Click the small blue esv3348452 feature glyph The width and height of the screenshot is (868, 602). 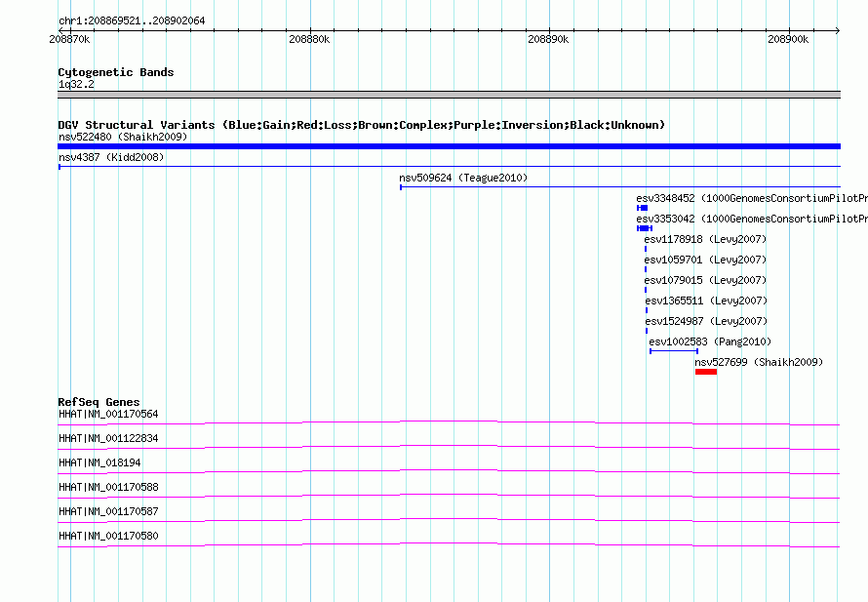tap(642, 208)
